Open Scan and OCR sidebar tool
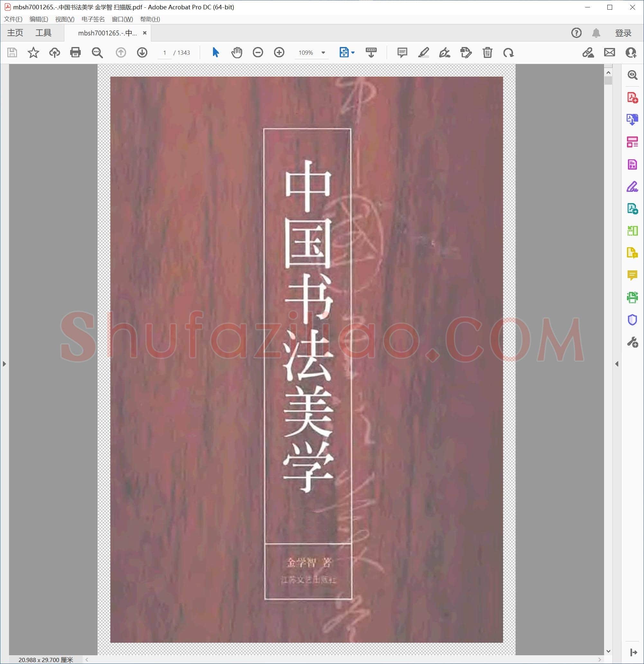 [x=632, y=297]
